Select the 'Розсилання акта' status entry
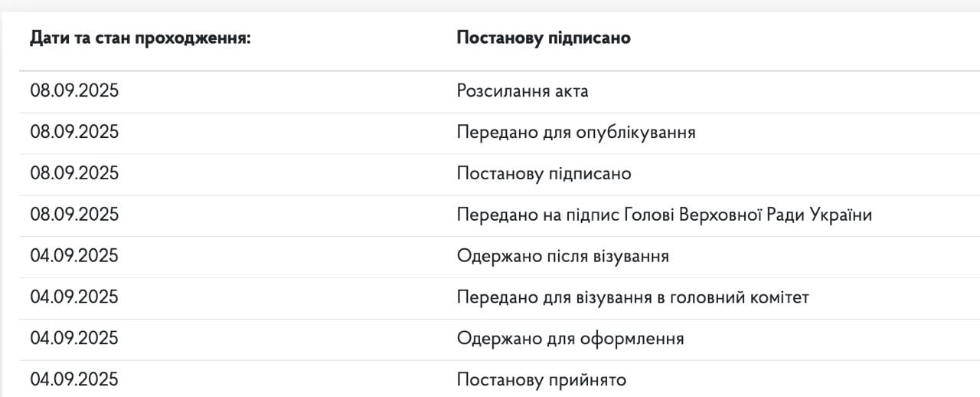The image size is (980, 397). 522,91
